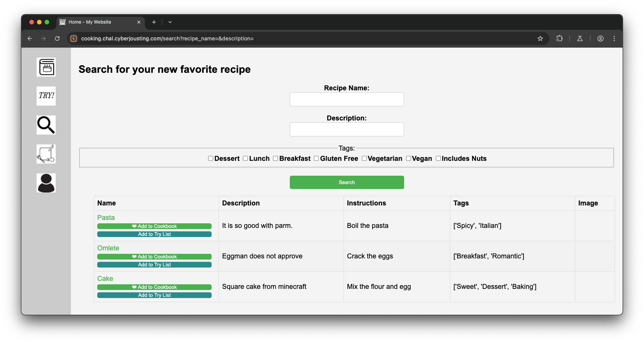Expand the tab search dropdown arrow
Image resolution: width=644 pixels, height=343 pixels.
point(170,22)
